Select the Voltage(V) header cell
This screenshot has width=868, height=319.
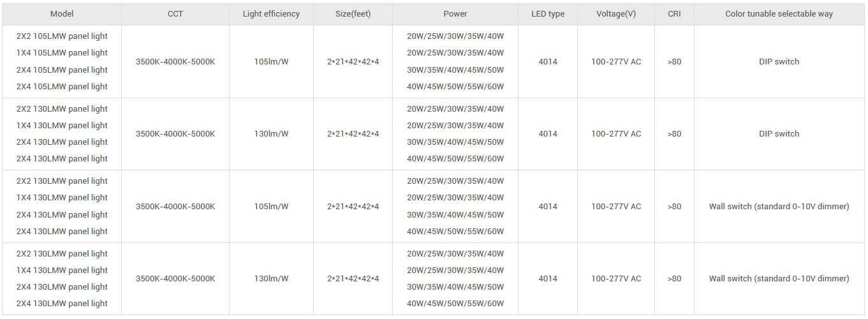[616, 14]
